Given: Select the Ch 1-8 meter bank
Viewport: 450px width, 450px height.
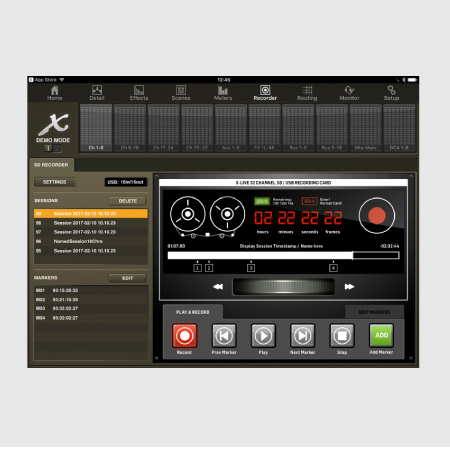Looking at the screenshot, I should 96,128.
